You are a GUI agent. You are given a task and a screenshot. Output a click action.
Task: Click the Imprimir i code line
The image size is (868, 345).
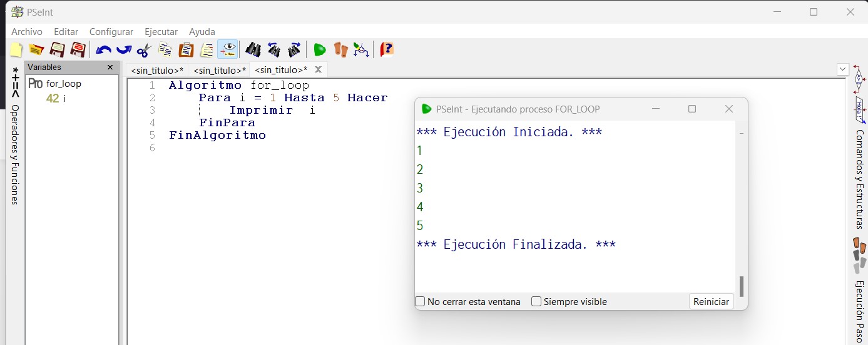tap(272, 110)
